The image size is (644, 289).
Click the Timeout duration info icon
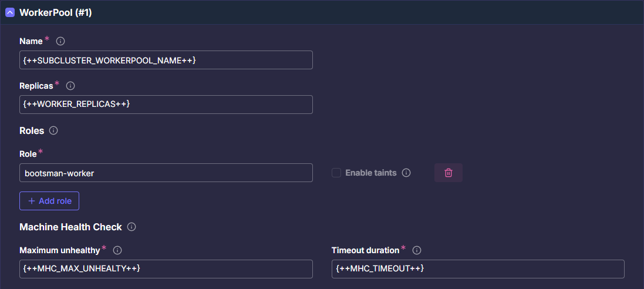(417, 250)
